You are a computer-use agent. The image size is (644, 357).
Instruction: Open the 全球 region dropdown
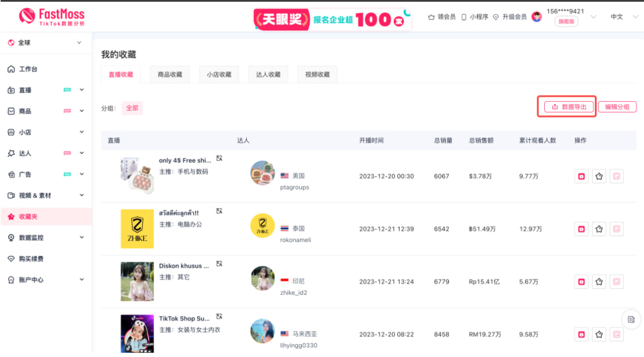tap(45, 43)
